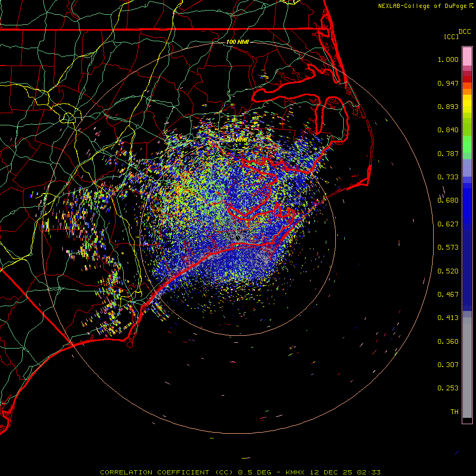Viewport: 476px width, 476px height.
Task: Click the [CC] units label
Action: [451, 36]
